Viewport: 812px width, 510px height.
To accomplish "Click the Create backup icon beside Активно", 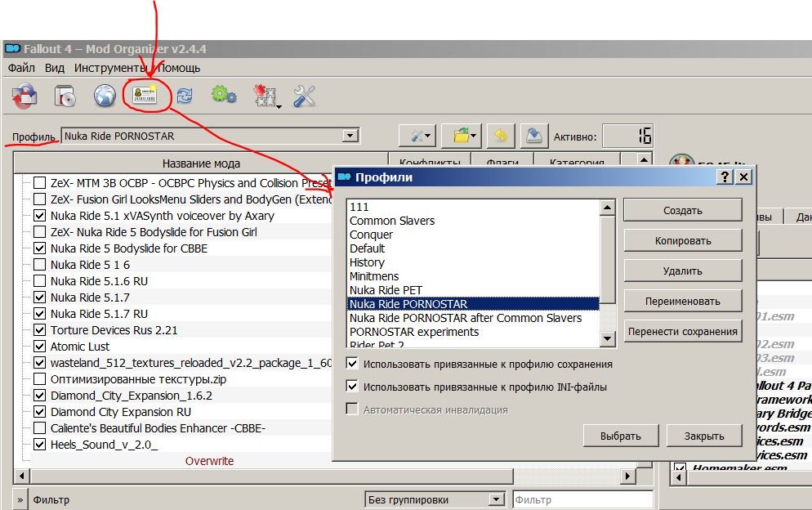I will [533, 136].
